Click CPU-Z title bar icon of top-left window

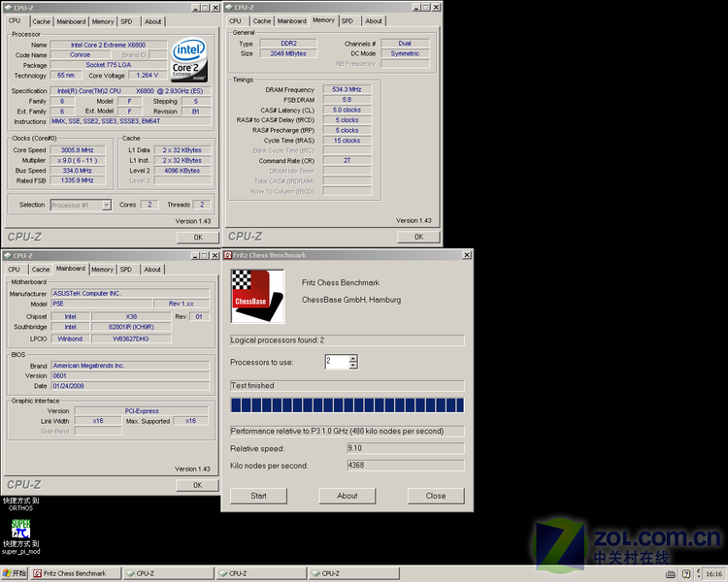(x=8, y=8)
